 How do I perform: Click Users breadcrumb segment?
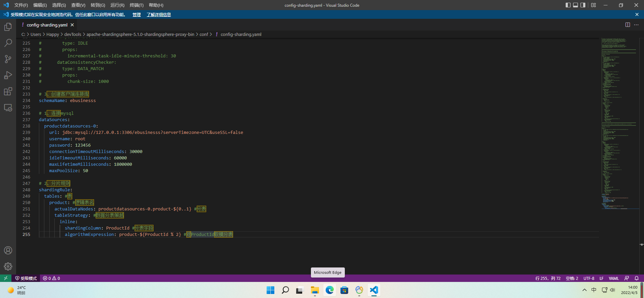click(x=36, y=34)
